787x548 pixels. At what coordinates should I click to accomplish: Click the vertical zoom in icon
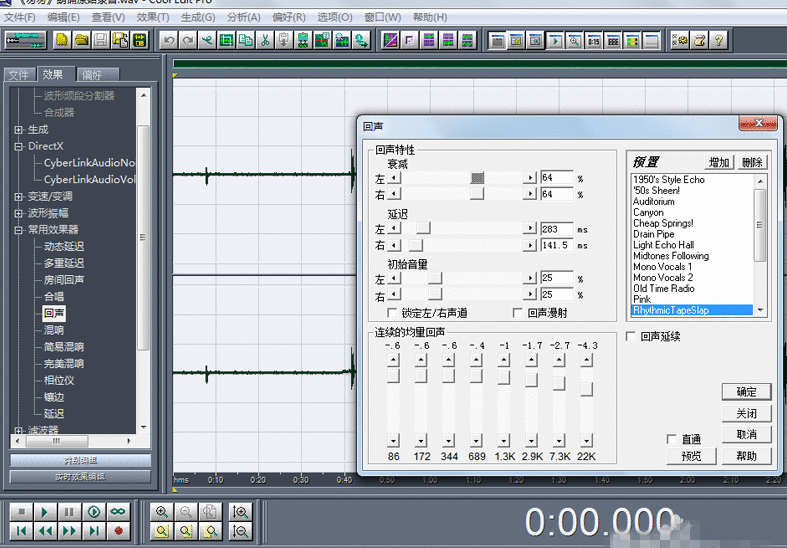(x=239, y=511)
